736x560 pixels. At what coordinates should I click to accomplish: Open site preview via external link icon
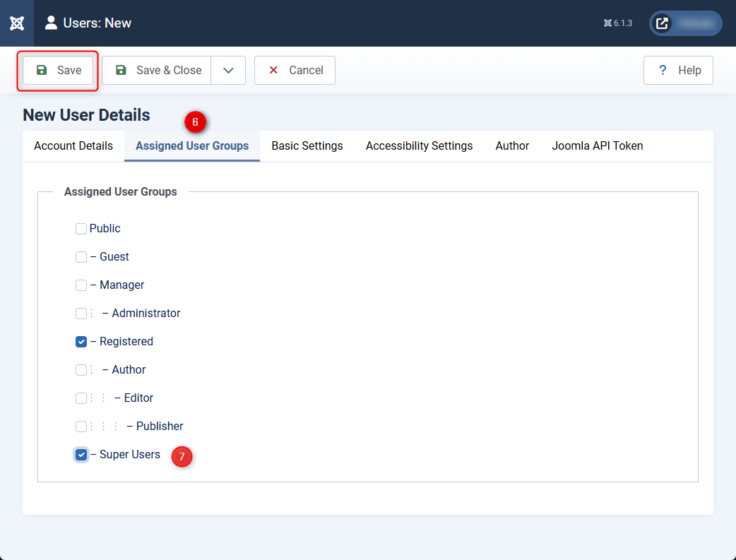pos(662,23)
